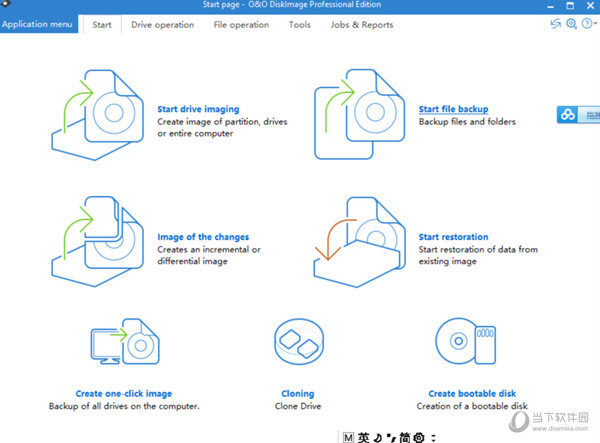Click 'Backup of all drives on the computer' text
This screenshot has width=600, height=443.
click(124, 406)
